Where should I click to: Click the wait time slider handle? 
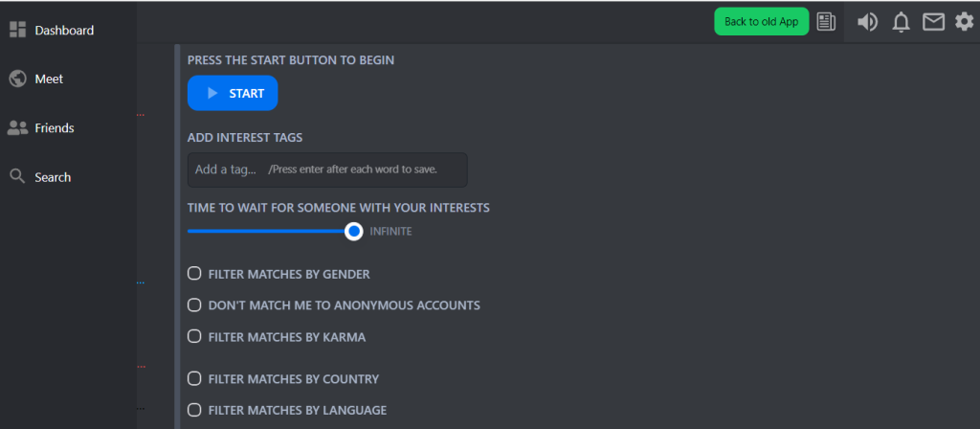(354, 231)
